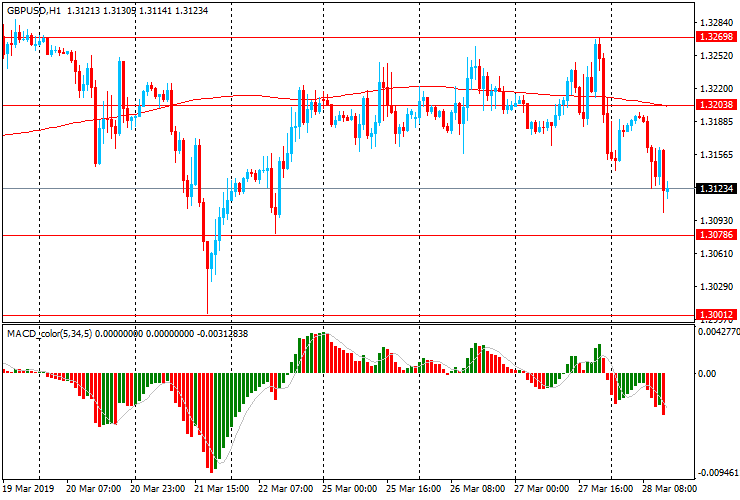Click the 1.32840 price scale value
Screen dimensions: 740x500
tap(715, 23)
